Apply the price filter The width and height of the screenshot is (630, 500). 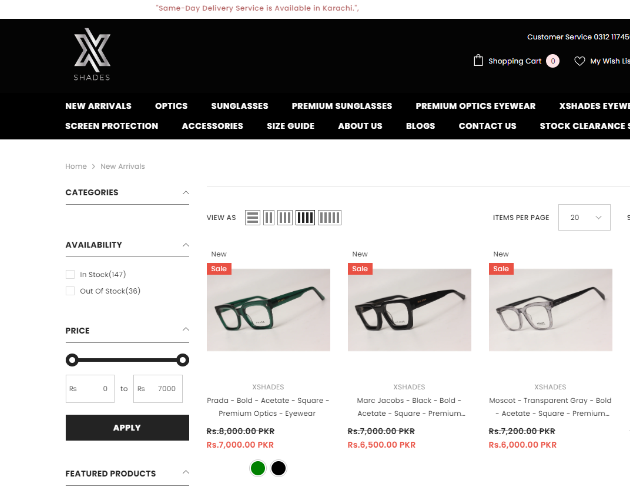coord(127,428)
